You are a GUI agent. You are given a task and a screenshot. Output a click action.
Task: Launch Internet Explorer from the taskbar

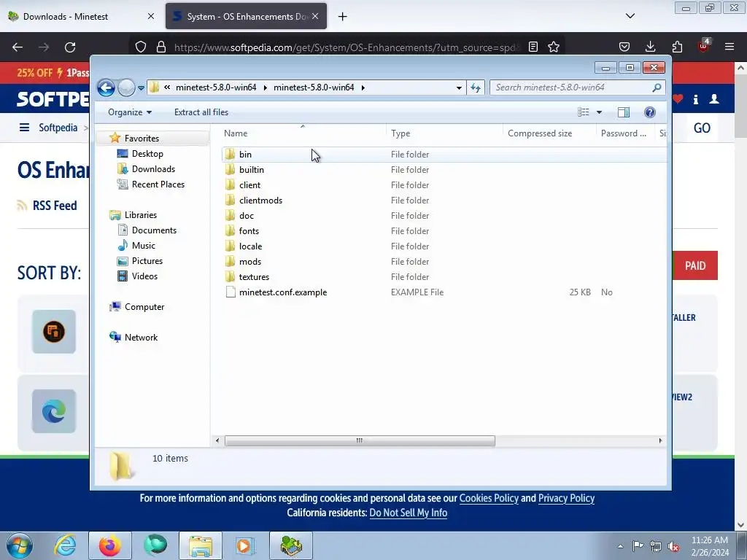[x=64, y=545]
